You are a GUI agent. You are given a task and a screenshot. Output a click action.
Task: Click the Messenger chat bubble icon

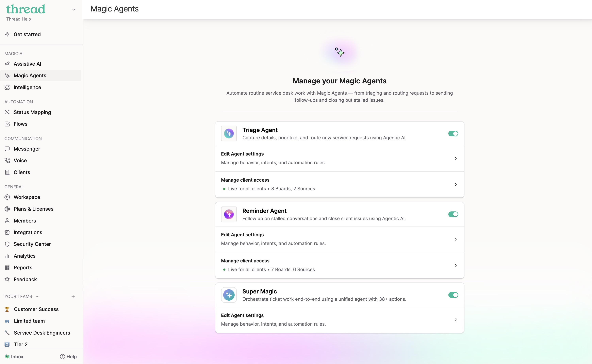coord(7,149)
